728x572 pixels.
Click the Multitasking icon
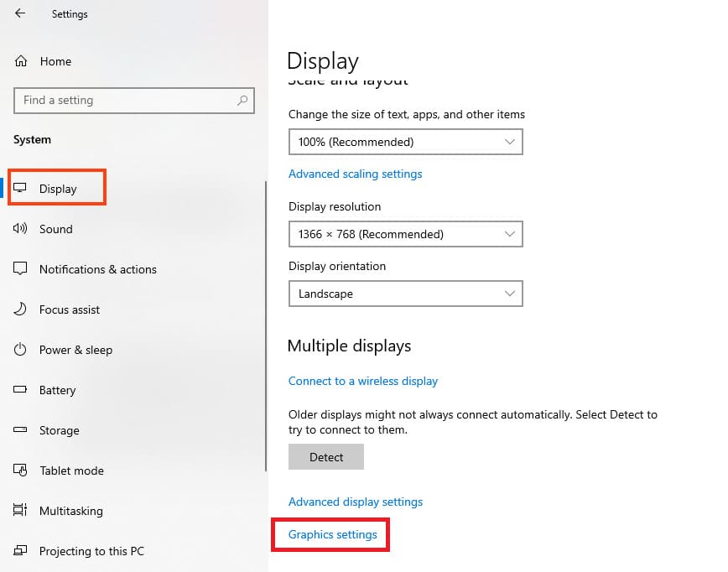[21, 511]
